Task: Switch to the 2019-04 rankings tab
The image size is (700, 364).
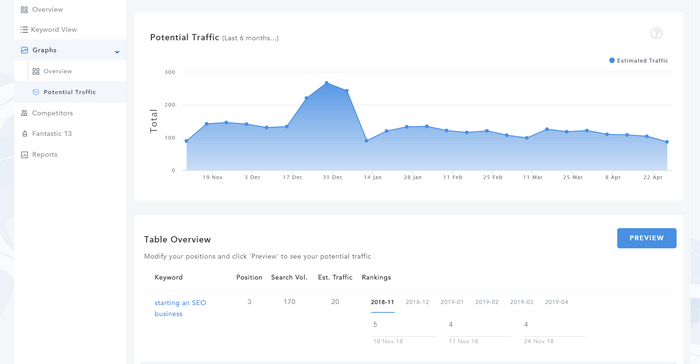Action: [x=556, y=302]
